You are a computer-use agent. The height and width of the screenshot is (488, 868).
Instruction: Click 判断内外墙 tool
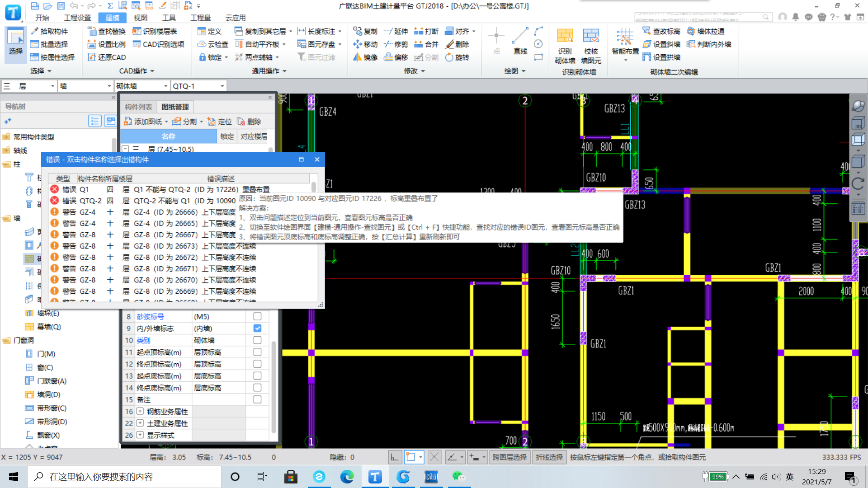tap(709, 44)
